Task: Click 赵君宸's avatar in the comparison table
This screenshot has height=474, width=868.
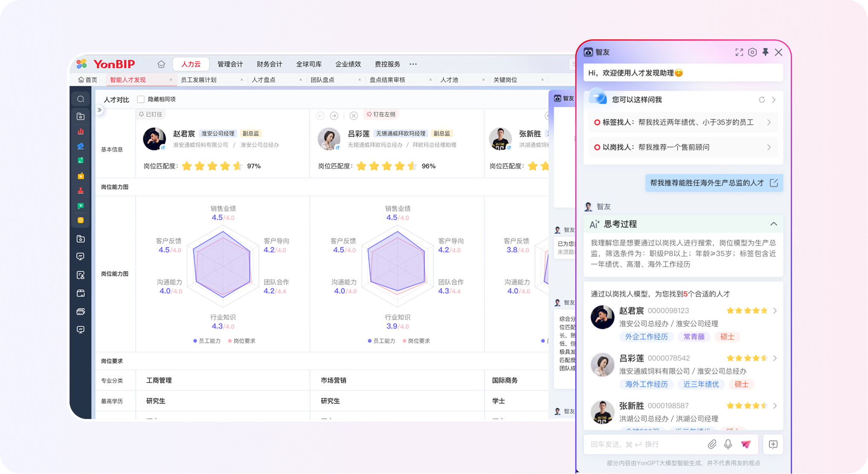Action: click(x=154, y=139)
